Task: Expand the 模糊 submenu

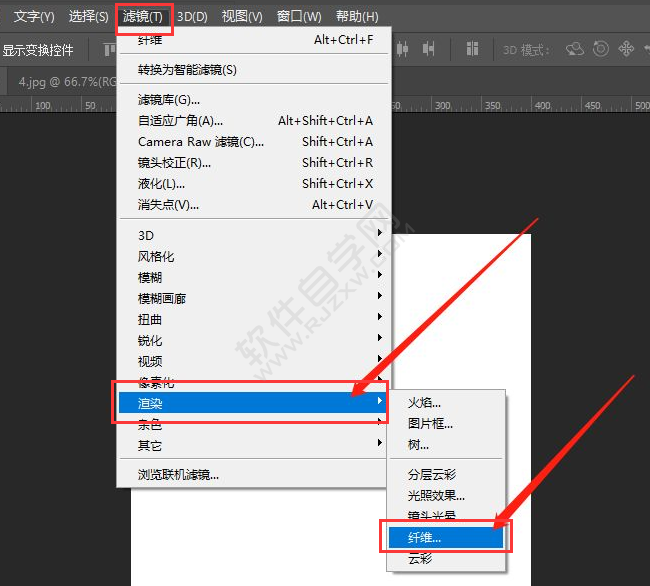Action: click(x=254, y=277)
